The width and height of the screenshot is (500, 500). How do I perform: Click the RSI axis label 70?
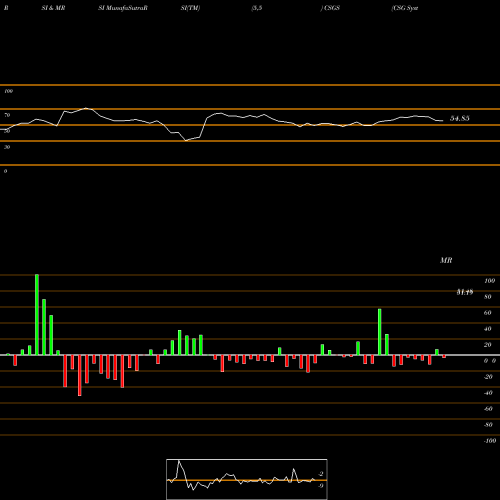(x=7, y=115)
